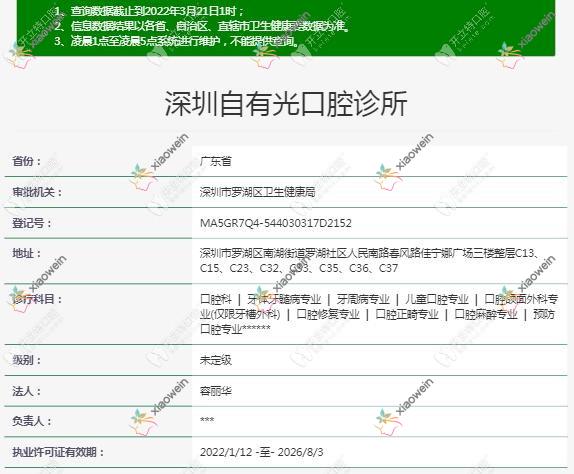This screenshot has height=474, width=574.
Task: Click the masked 负责人 value ***
Action: (x=207, y=420)
